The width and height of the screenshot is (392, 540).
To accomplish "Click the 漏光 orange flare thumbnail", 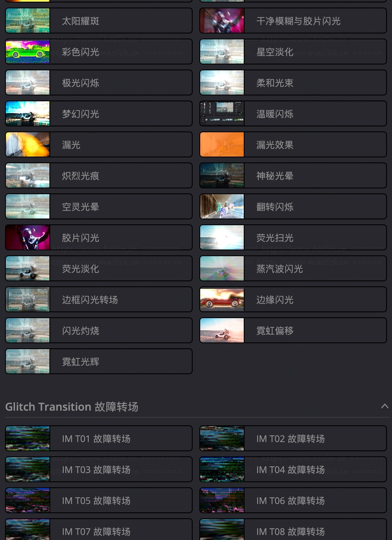I will (28, 145).
